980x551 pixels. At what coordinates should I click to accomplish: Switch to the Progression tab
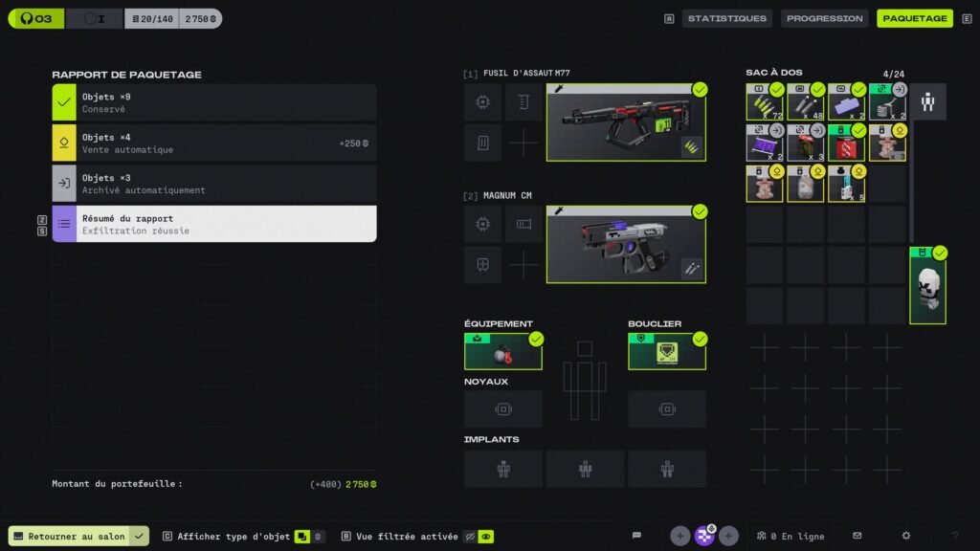(824, 18)
